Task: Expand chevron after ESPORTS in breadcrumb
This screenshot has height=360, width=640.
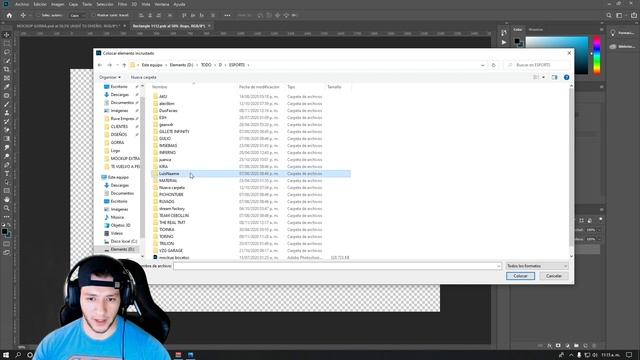Action: tap(249, 65)
